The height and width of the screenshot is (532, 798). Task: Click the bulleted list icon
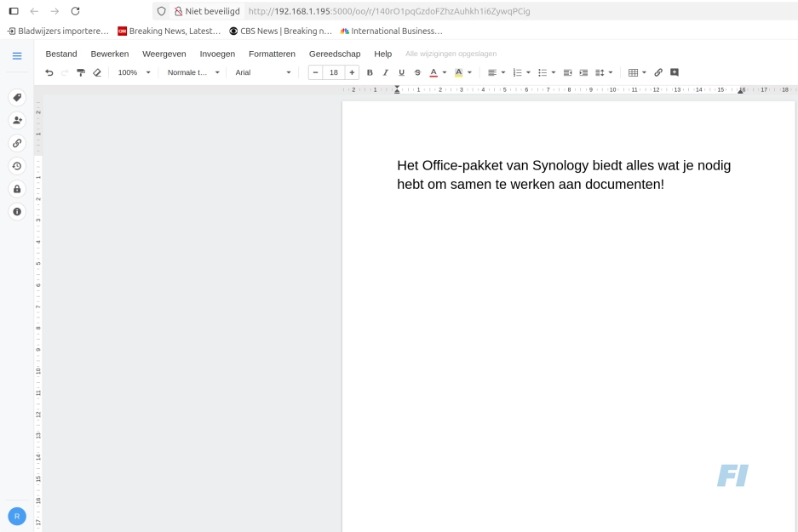point(543,72)
